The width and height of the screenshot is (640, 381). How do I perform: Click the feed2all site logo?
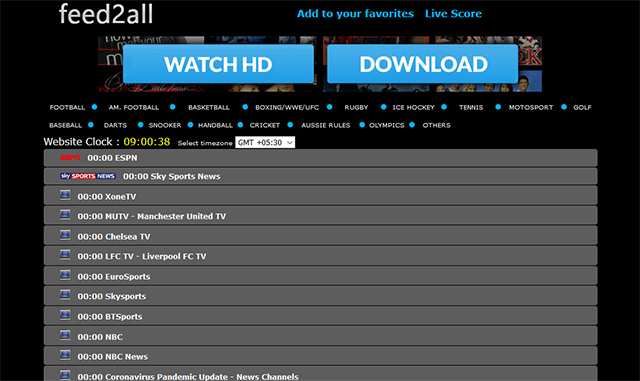pos(106,14)
